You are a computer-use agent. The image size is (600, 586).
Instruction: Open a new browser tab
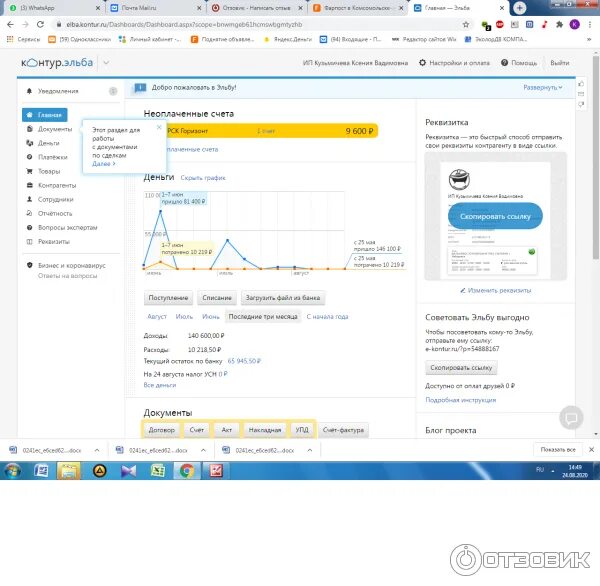(519, 8)
